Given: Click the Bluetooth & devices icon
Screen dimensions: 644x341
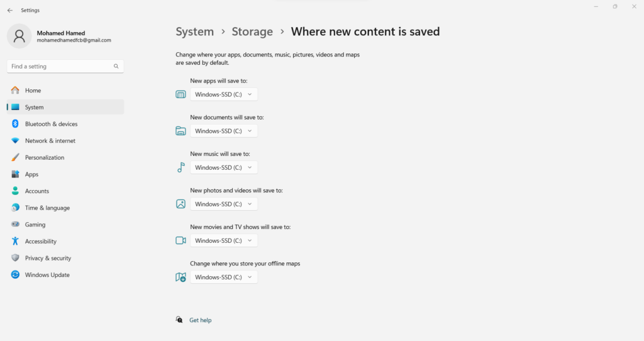Looking at the screenshot, I should [15, 124].
